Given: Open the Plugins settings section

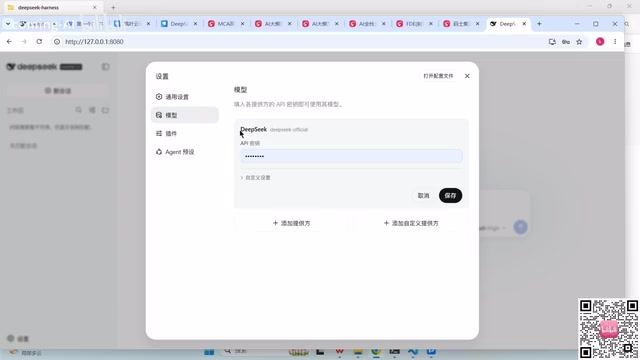Looking at the screenshot, I should (x=184, y=133).
